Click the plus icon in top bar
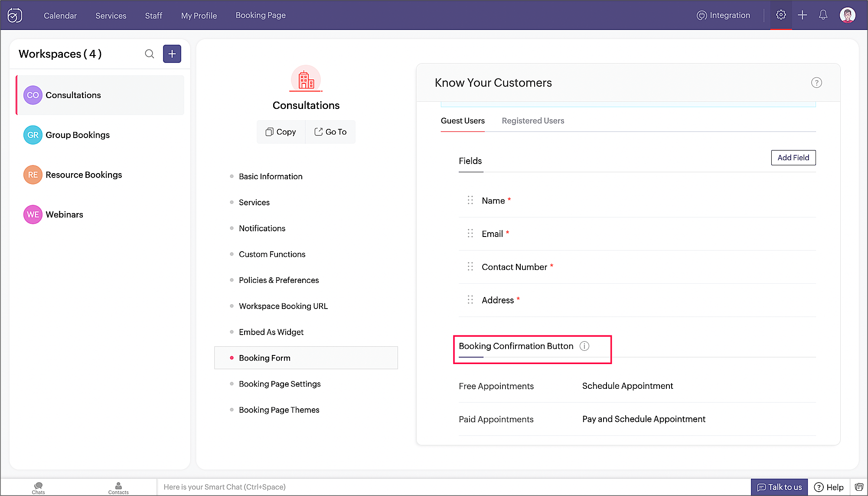This screenshot has width=868, height=496. (802, 15)
